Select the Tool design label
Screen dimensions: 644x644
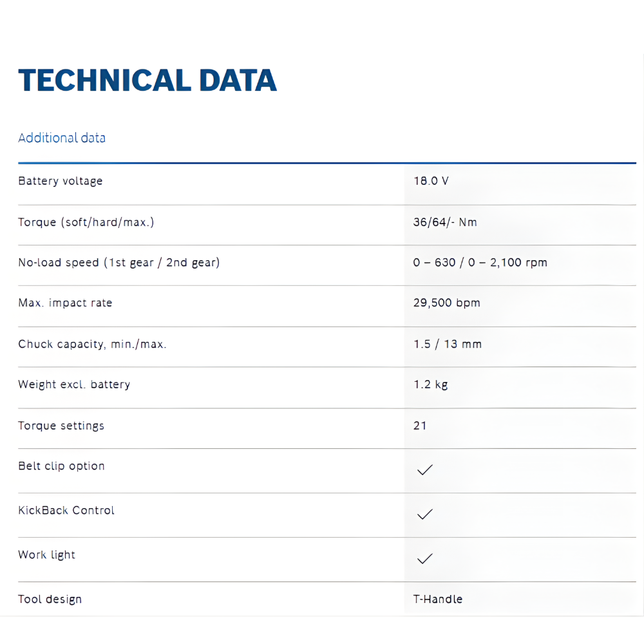(50, 599)
